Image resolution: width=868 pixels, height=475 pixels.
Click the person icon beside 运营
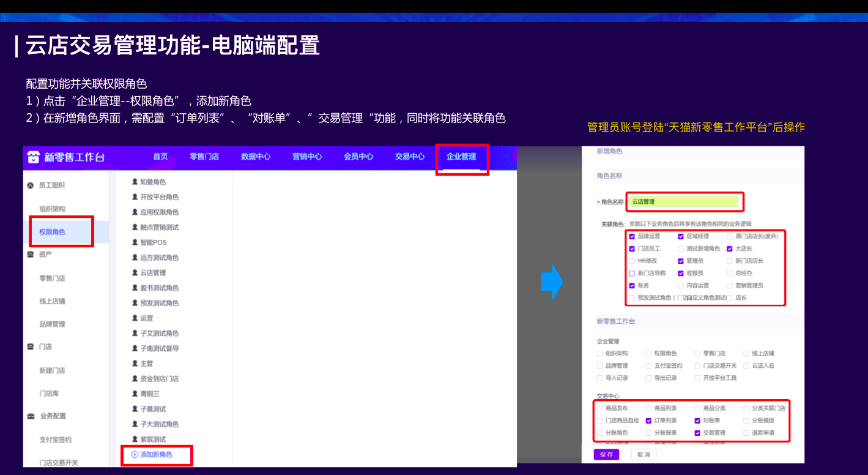(135, 318)
